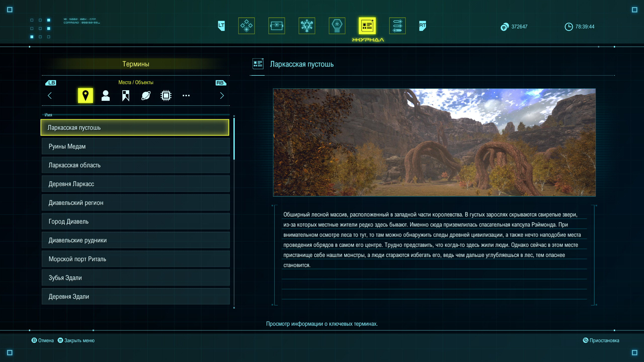Image resolution: width=644 pixels, height=362 pixels.
Task: Select the chip technology category icon
Action: (x=166, y=96)
